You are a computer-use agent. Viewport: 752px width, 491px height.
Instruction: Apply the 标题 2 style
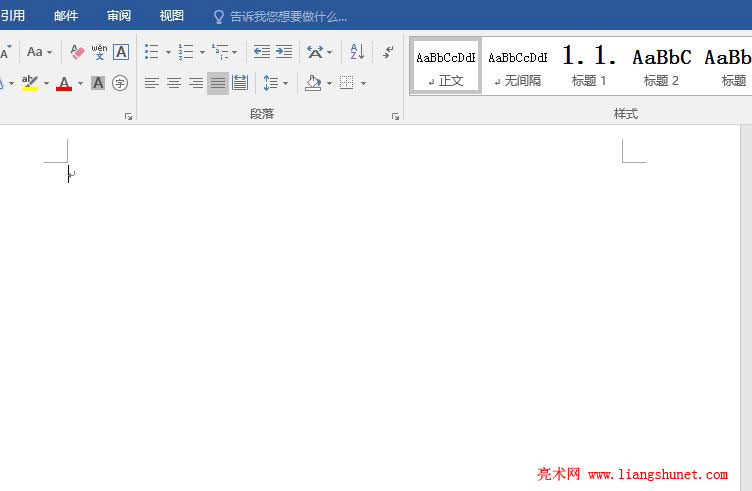[661, 66]
